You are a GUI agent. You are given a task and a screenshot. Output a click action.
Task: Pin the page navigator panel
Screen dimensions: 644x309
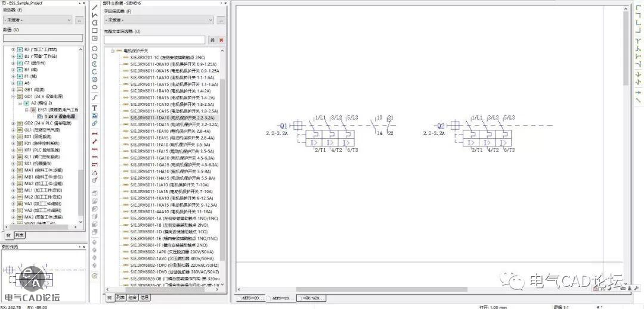[x=80, y=3]
